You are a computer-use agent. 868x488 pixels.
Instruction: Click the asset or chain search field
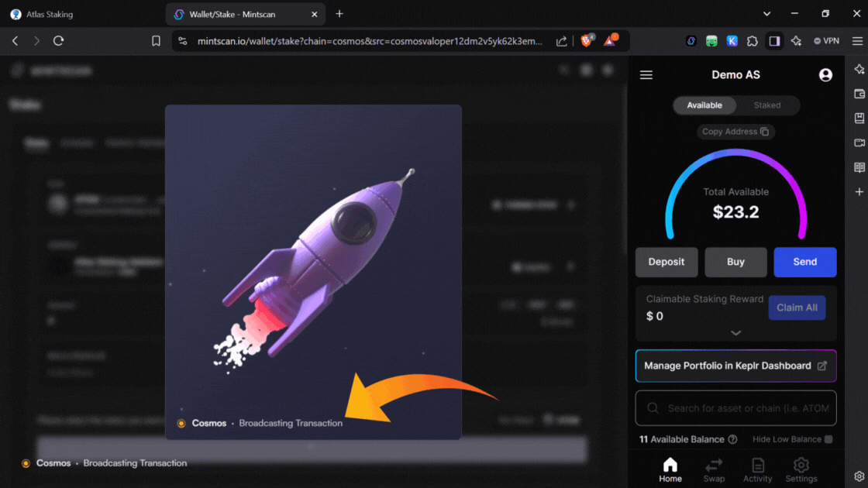click(x=744, y=408)
